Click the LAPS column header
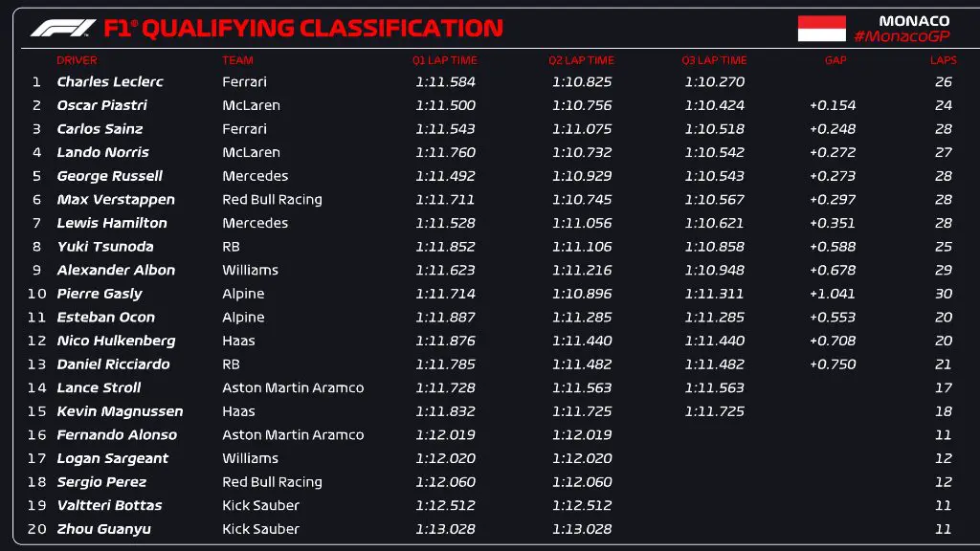Image resolution: width=980 pixels, height=551 pixels. [943, 60]
